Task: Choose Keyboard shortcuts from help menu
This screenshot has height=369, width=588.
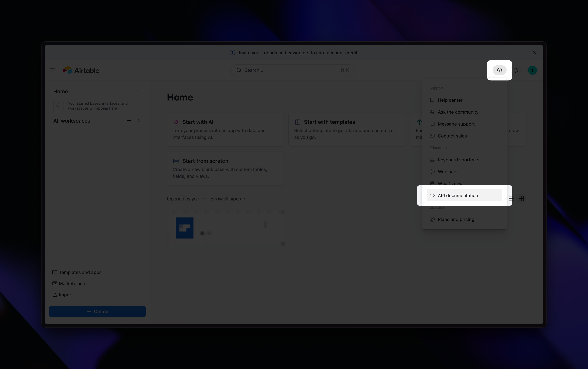Action: [458, 160]
